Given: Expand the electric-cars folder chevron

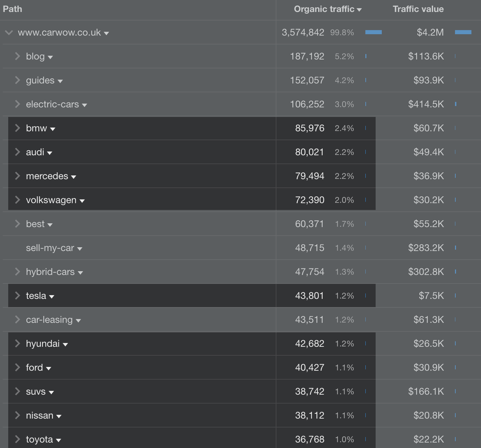Looking at the screenshot, I should tap(17, 104).
